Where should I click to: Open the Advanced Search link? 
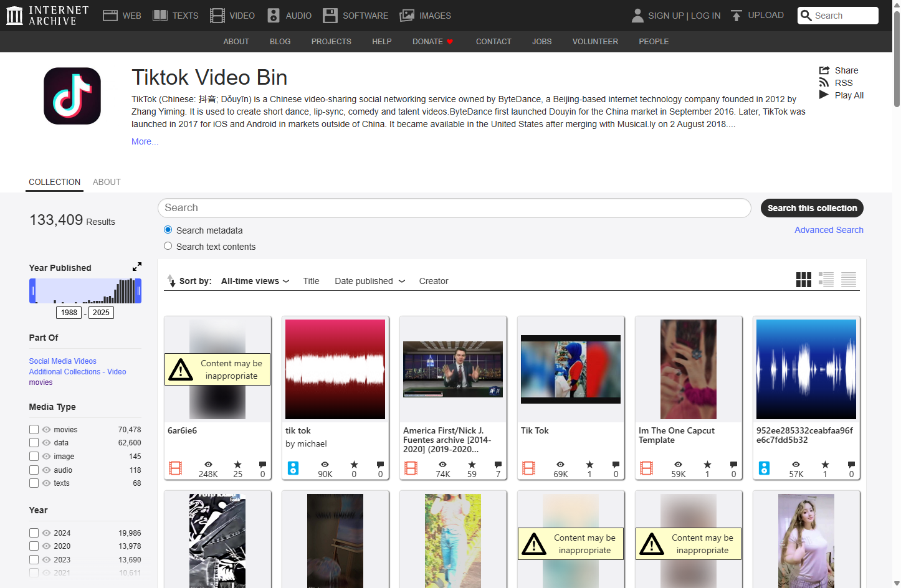click(829, 230)
